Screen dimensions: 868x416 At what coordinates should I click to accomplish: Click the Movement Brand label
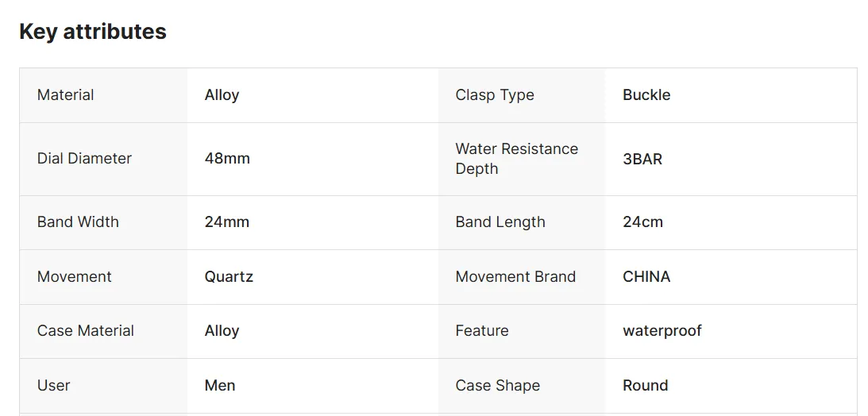click(x=515, y=277)
